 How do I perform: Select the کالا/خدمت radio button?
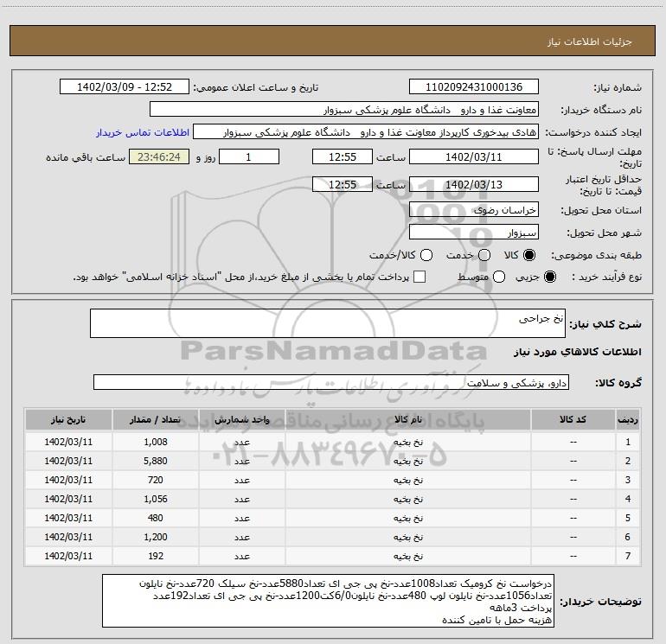(426, 255)
